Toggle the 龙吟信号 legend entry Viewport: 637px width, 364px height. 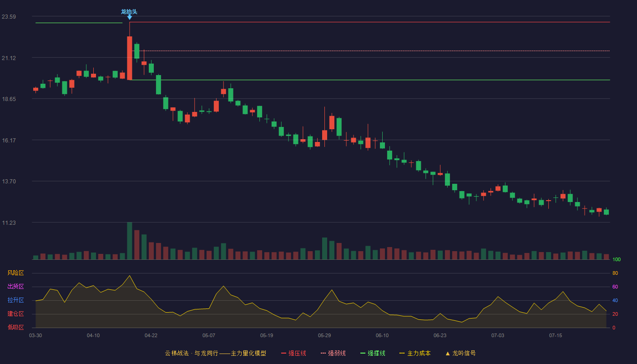[x=460, y=353]
